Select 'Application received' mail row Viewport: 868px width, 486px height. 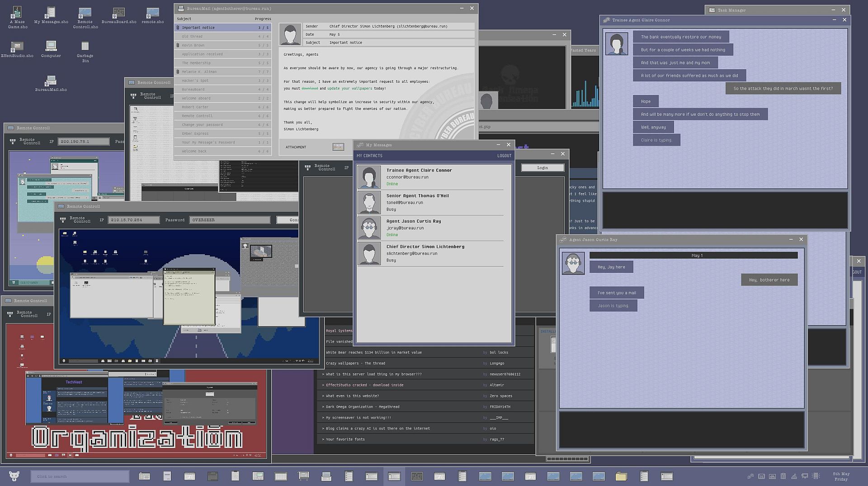coord(223,54)
